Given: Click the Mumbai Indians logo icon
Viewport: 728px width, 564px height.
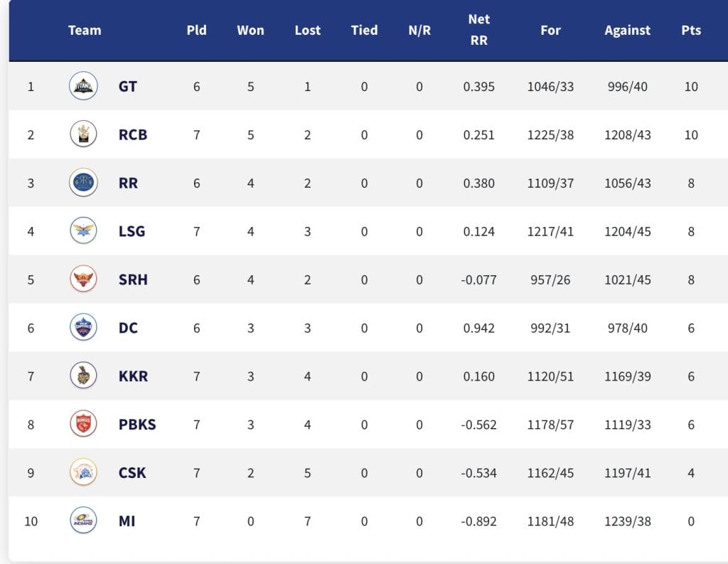Looking at the screenshot, I should click(83, 521).
